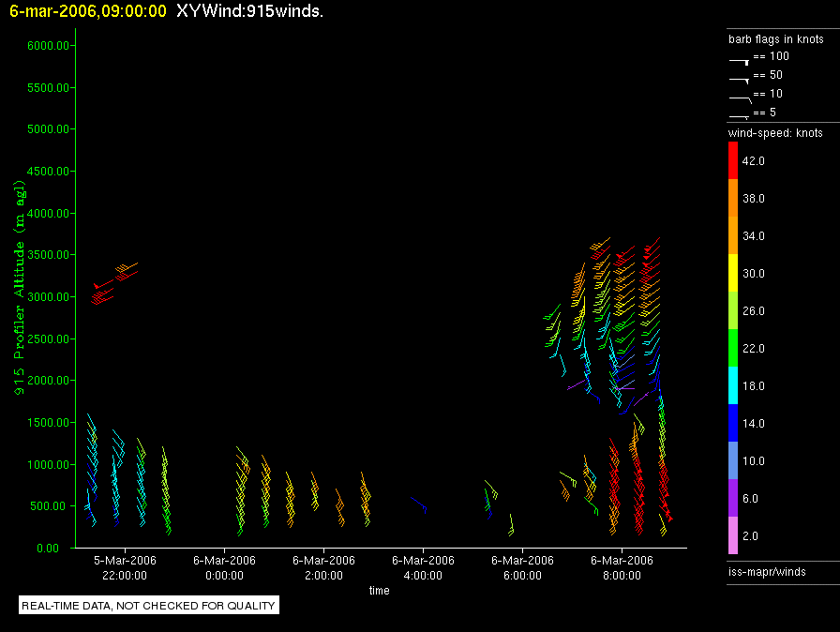Click the yellow timestamp 6-mar-2006,09:00:00
840x632 pixels.
88,12
